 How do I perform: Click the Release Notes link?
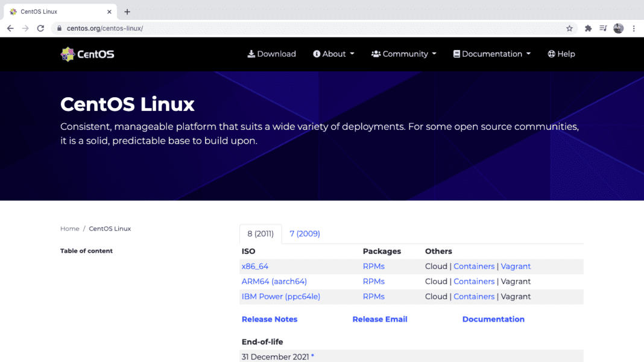point(270,319)
